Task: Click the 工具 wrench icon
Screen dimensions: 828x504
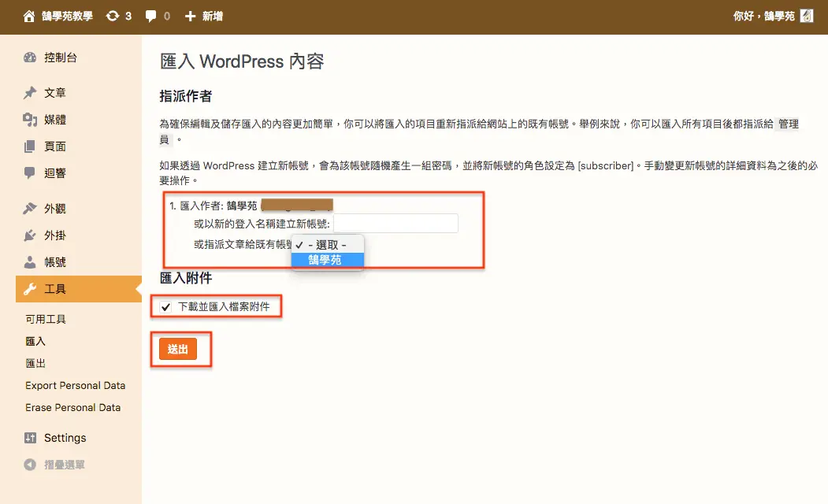Action: pyautogui.click(x=30, y=289)
